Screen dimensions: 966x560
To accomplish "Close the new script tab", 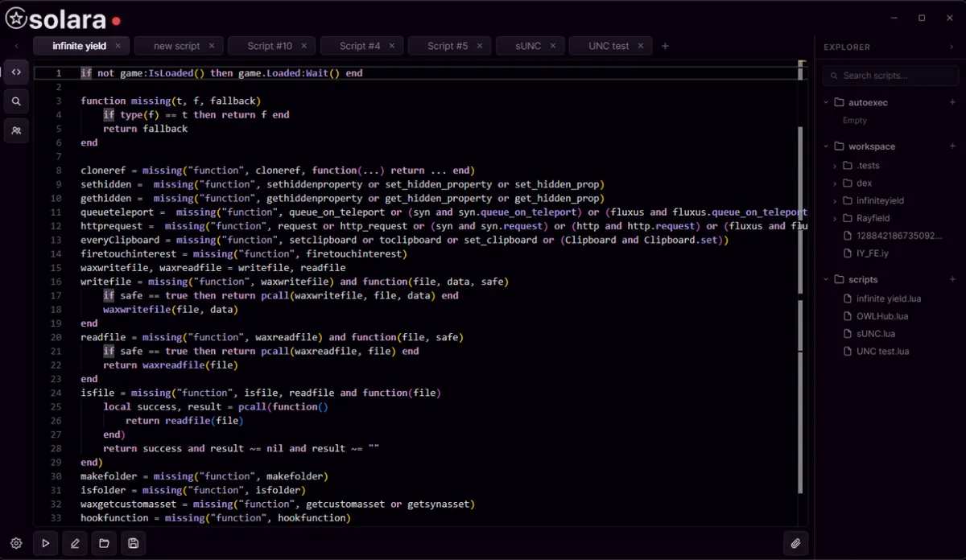I will (212, 46).
